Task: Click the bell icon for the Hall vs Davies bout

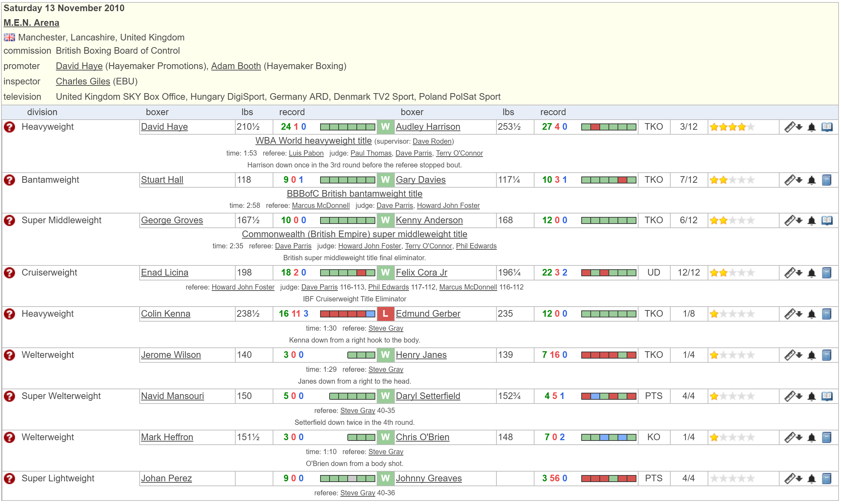Action: coord(812,180)
